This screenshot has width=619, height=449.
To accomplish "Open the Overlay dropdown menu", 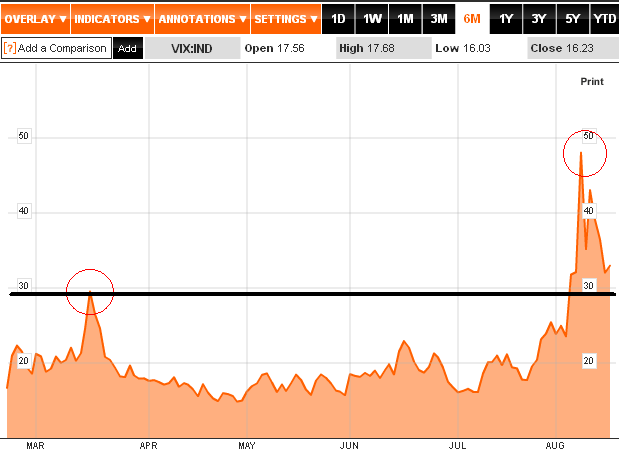I will (x=35, y=19).
